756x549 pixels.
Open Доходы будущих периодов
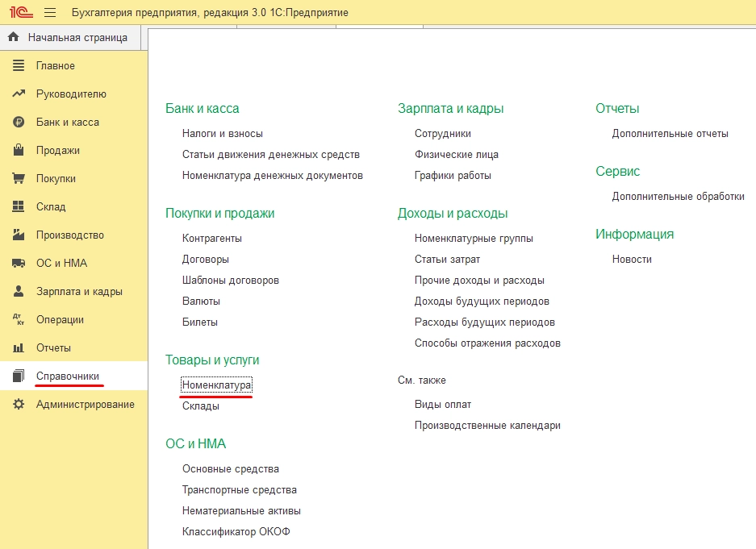tap(482, 302)
